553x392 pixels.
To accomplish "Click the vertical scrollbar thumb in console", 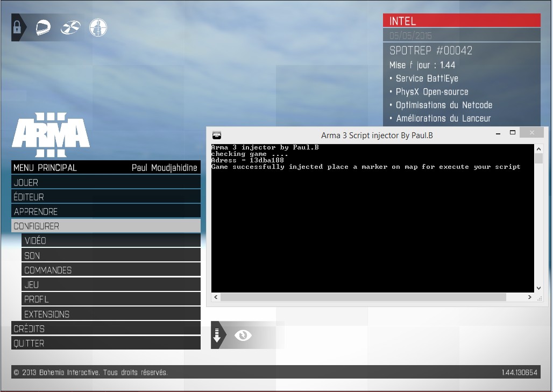I will 538,158.
